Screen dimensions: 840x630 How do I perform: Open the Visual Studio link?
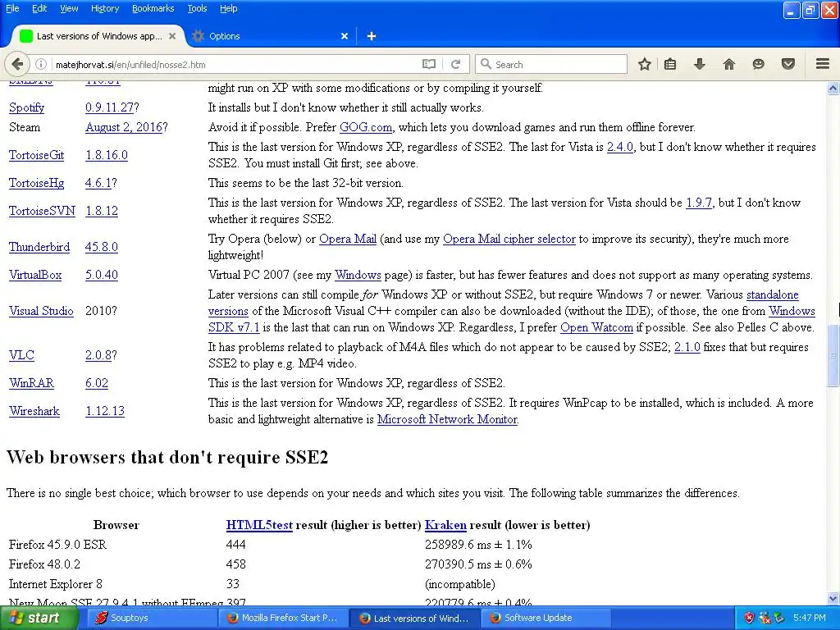(x=41, y=311)
